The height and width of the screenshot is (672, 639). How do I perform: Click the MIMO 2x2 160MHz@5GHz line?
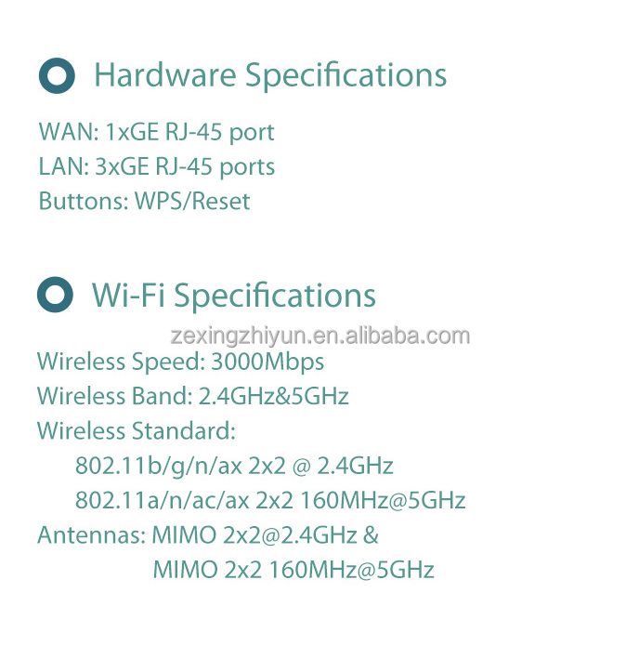293,570
